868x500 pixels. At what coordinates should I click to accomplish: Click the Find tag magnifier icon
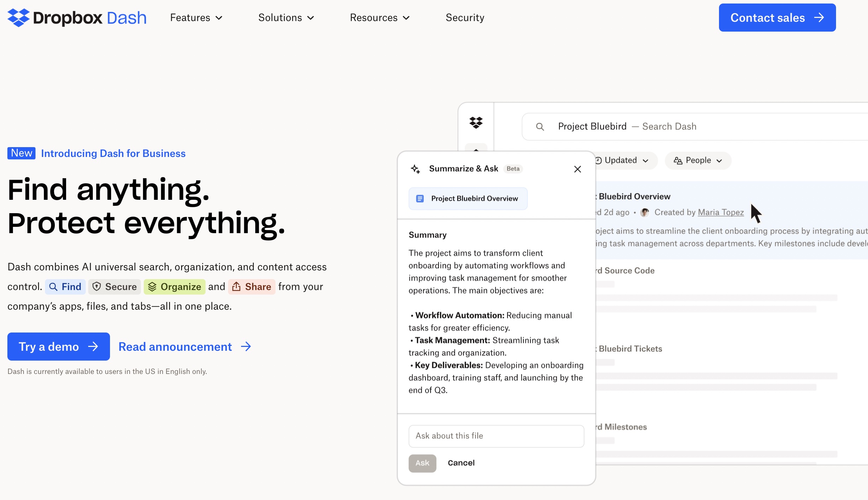53,287
